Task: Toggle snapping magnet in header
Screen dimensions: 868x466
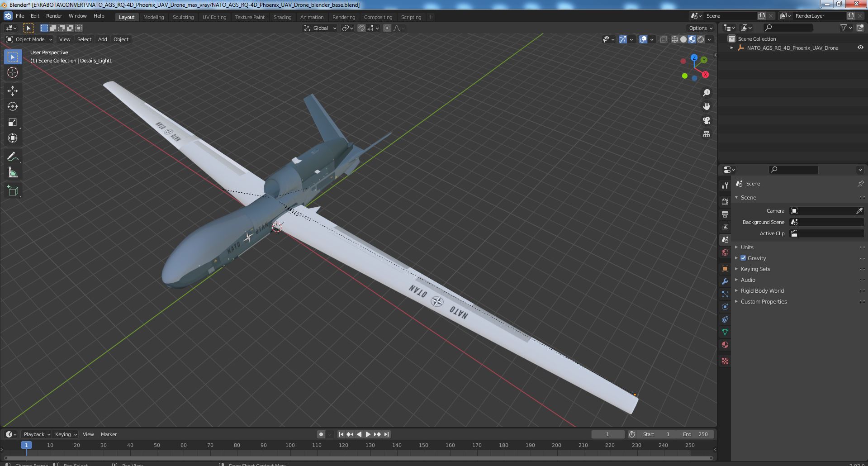Action: (x=361, y=28)
